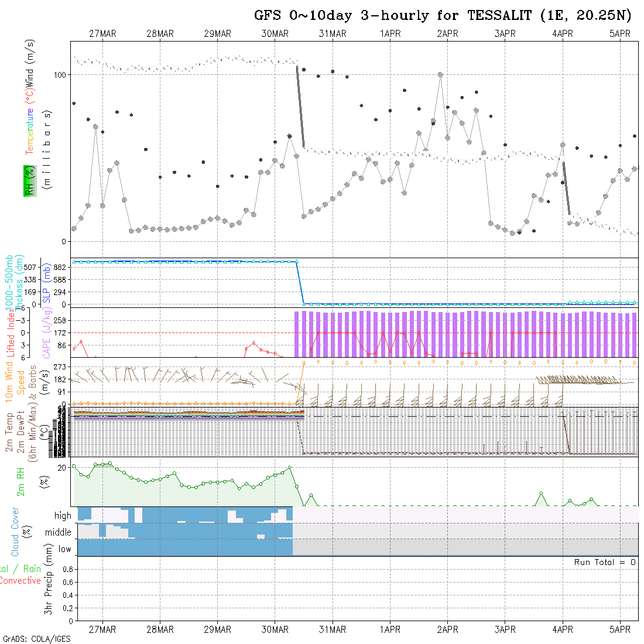Click the green 2m RH axis label
Viewport: 644px width, 644px height.
pyautogui.click(x=21, y=481)
